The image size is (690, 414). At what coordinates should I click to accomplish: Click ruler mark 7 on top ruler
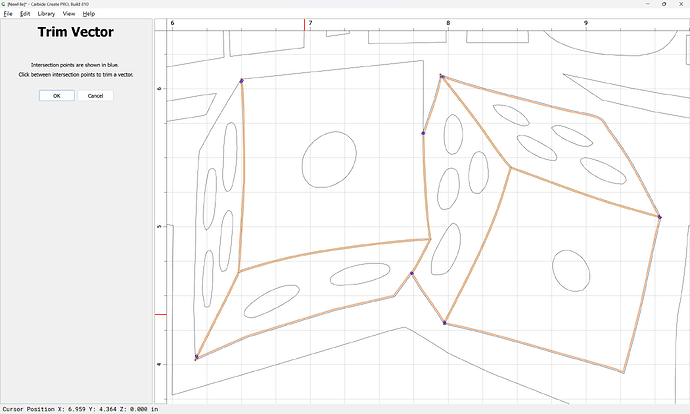[x=310, y=23]
